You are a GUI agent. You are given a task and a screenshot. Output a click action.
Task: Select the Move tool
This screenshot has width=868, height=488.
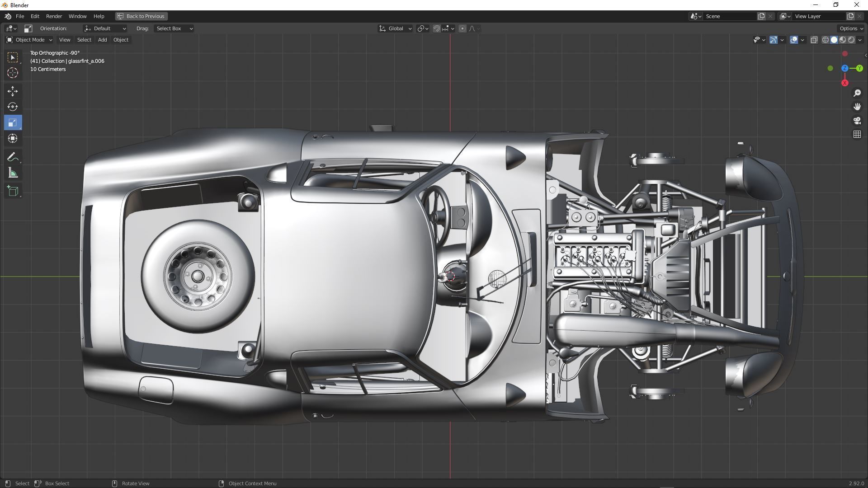coord(13,91)
